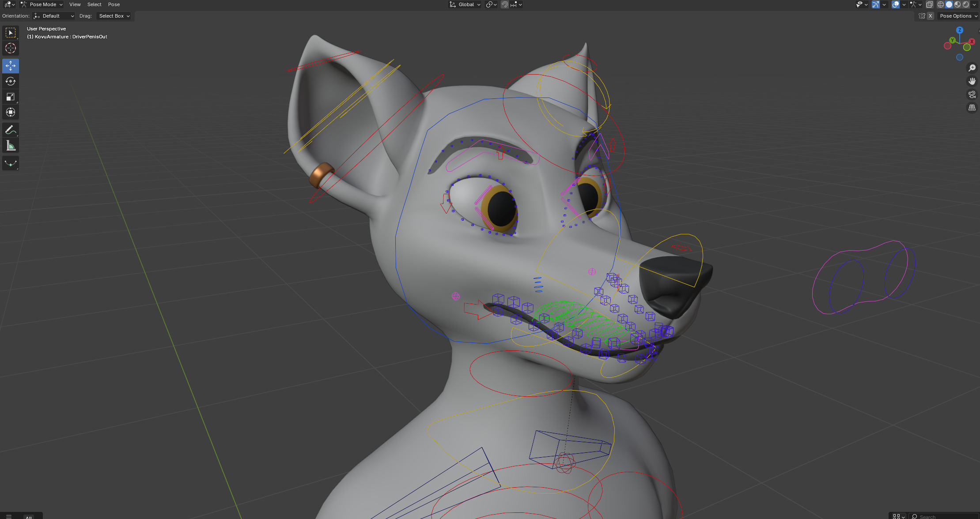980x519 pixels.
Task: Open shading options dropdown arrow
Action: click(x=974, y=4)
